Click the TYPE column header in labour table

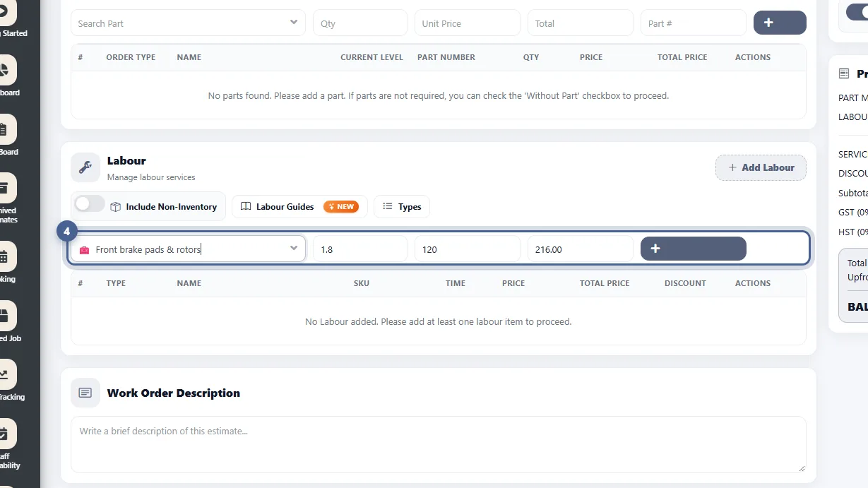point(116,283)
